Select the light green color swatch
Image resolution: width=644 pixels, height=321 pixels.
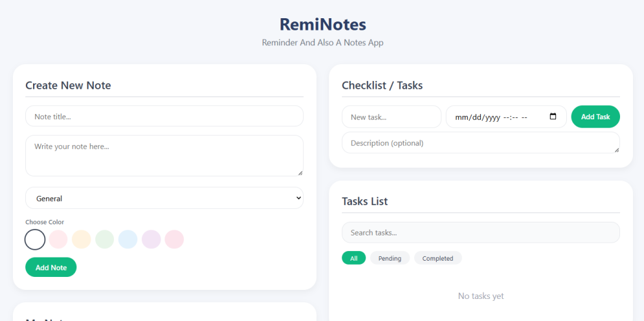click(x=104, y=240)
